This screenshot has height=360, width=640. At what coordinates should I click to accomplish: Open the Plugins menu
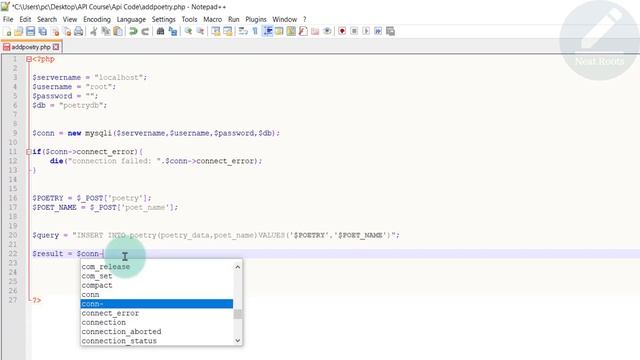[x=256, y=19]
